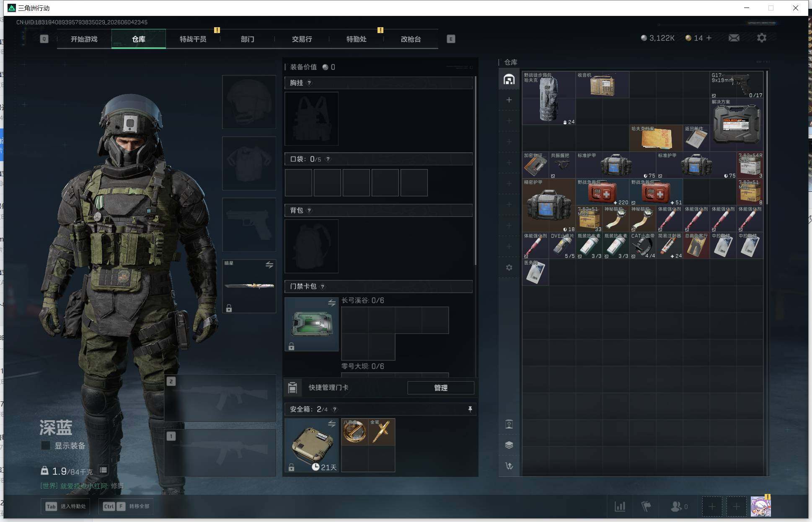Select the 金笔 in the safe box
The width and height of the screenshot is (812, 522).
pos(382,432)
